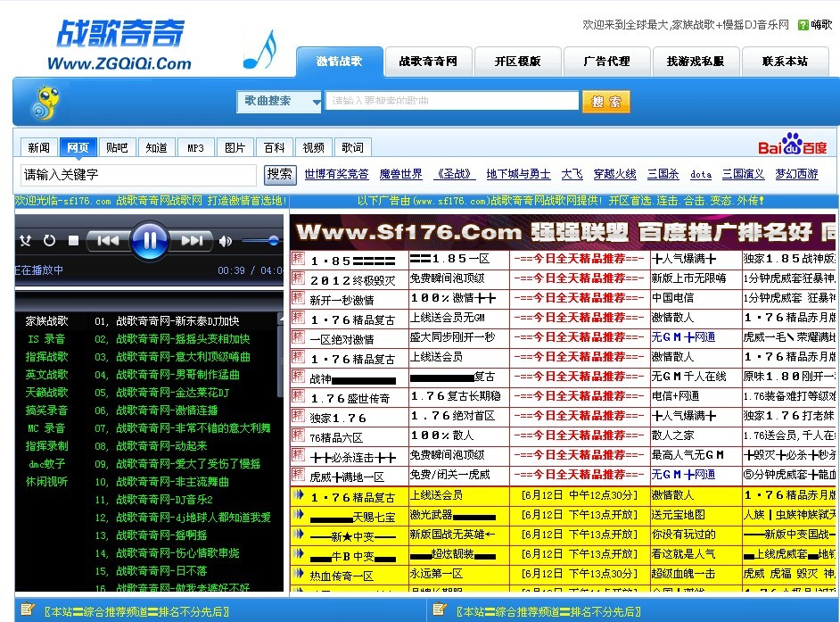Open the 开区模版 navigation tab
Screen dimensions: 840x622
[x=517, y=62]
